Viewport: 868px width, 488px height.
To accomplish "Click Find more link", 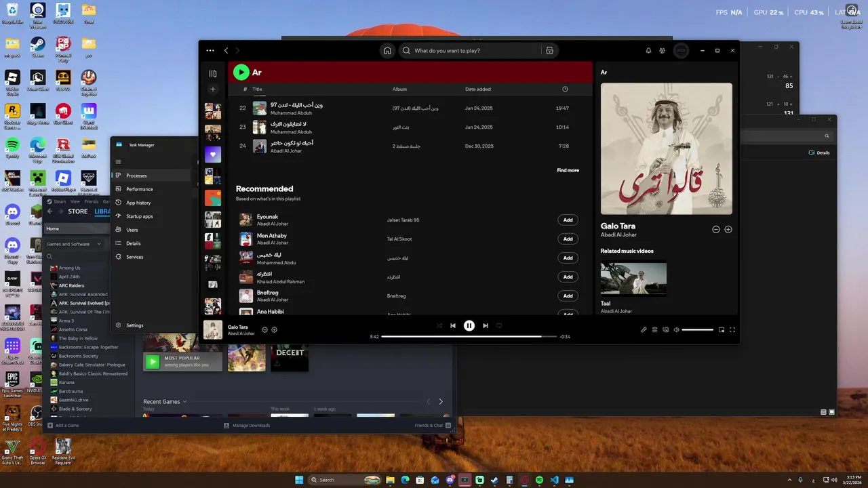I will coord(568,170).
